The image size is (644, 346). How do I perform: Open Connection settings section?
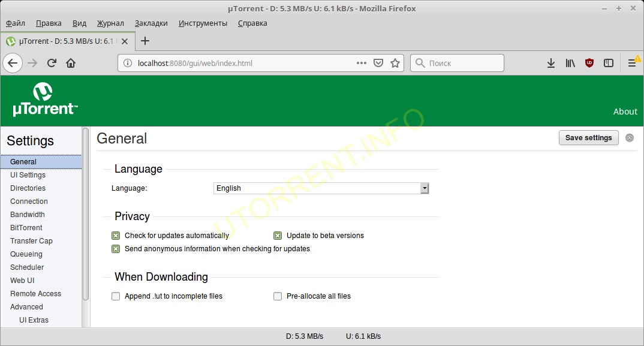point(29,201)
